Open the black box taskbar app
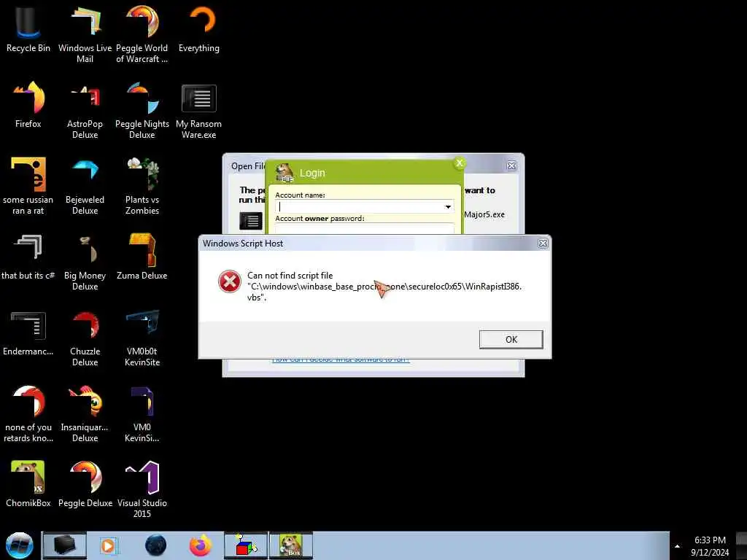The image size is (747, 560). tap(64, 545)
